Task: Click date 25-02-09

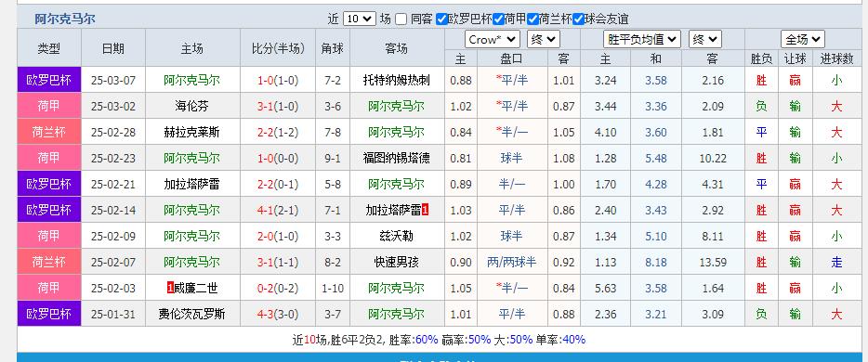Action: (113, 236)
